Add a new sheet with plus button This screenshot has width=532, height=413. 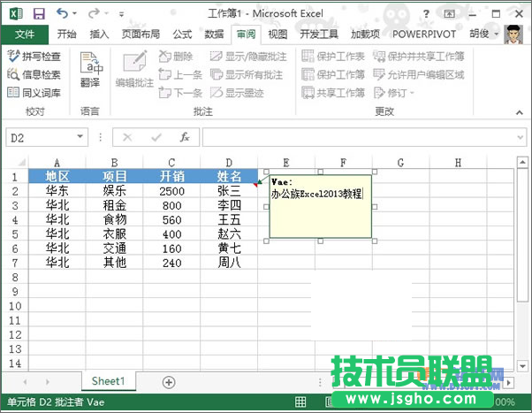(169, 382)
